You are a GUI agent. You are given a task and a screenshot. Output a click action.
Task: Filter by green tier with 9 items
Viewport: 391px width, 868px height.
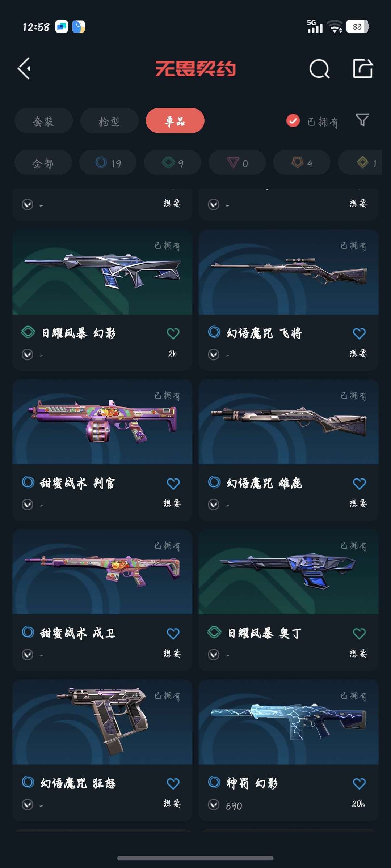[x=172, y=162]
